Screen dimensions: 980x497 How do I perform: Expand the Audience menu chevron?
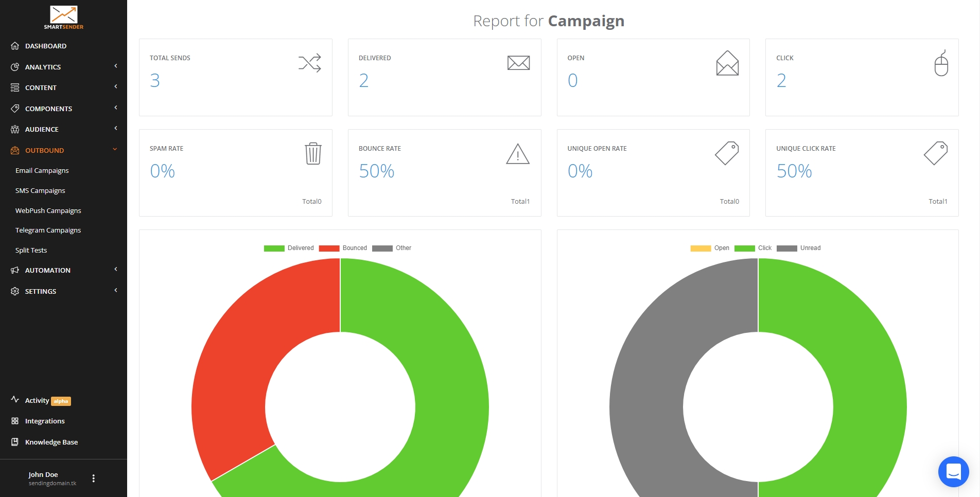(x=116, y=128)
